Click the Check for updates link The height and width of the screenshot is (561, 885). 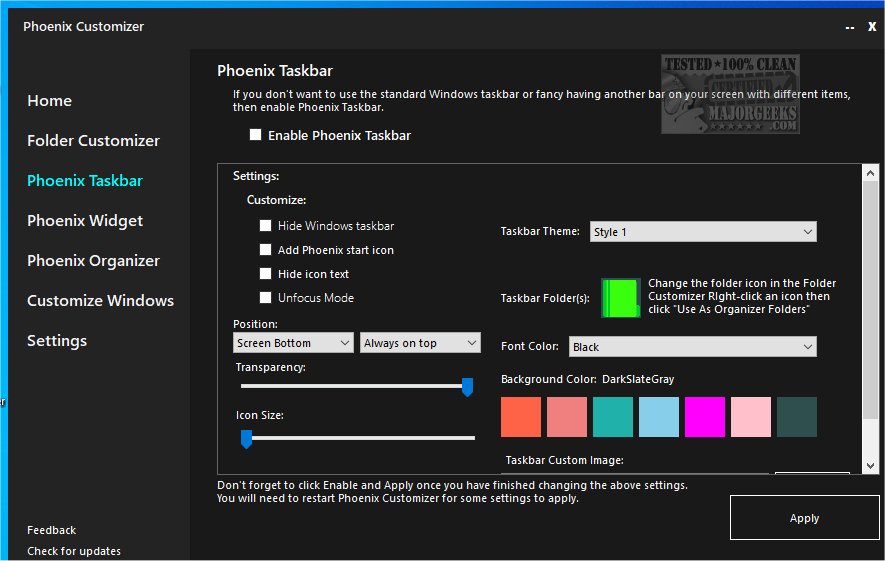pyautogui.click(x=74, y=551)
